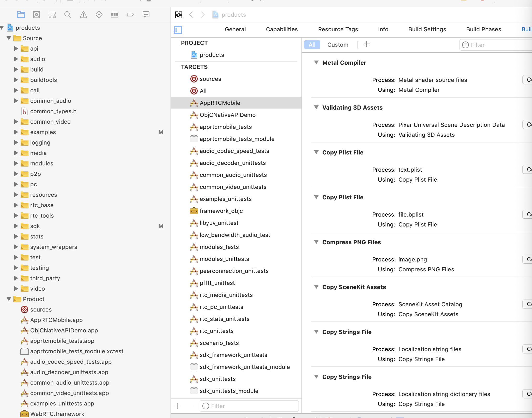Remove selected target with minus button
Image resolution: width=532 pixels, height=418 pixels.
[191, 406]
